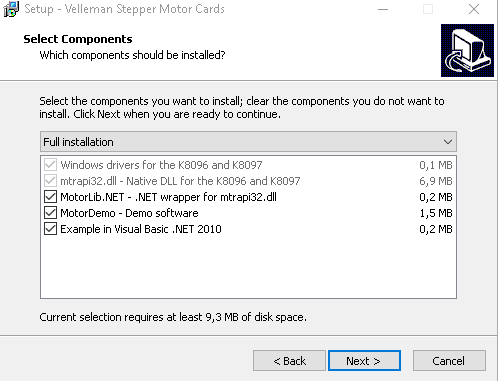Image resolution: width=498 pixels, height=381 pixels.
Task: Cancel the Velleman setup
Action: (x=449, y=361)
